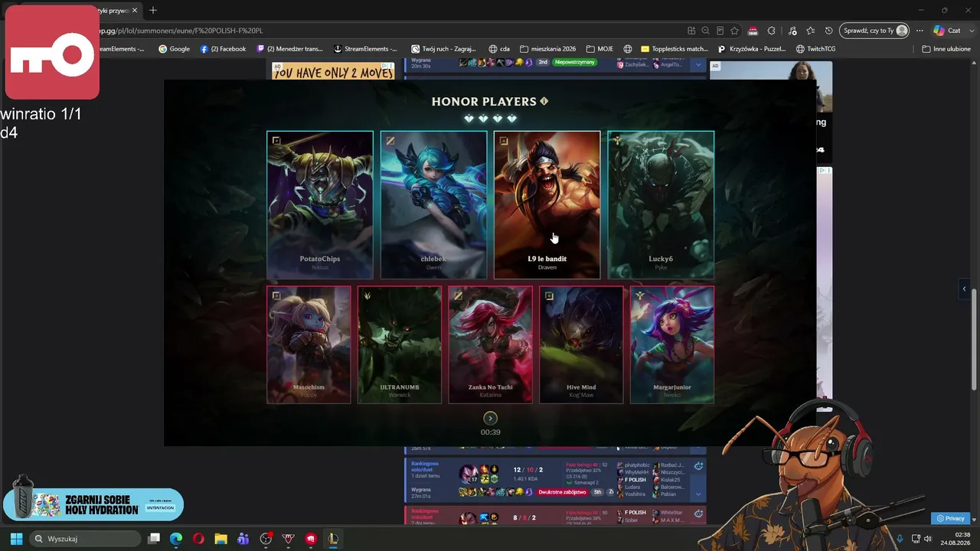Click the Dwukrotne zabójstwo badge

(562, 492)
